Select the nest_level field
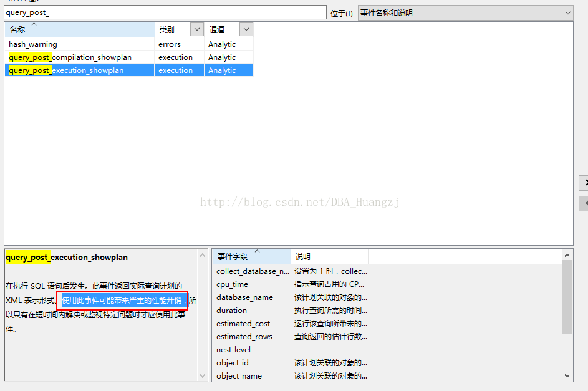The width and height of the screenshot is (588, 391). (x=291, y=350)
